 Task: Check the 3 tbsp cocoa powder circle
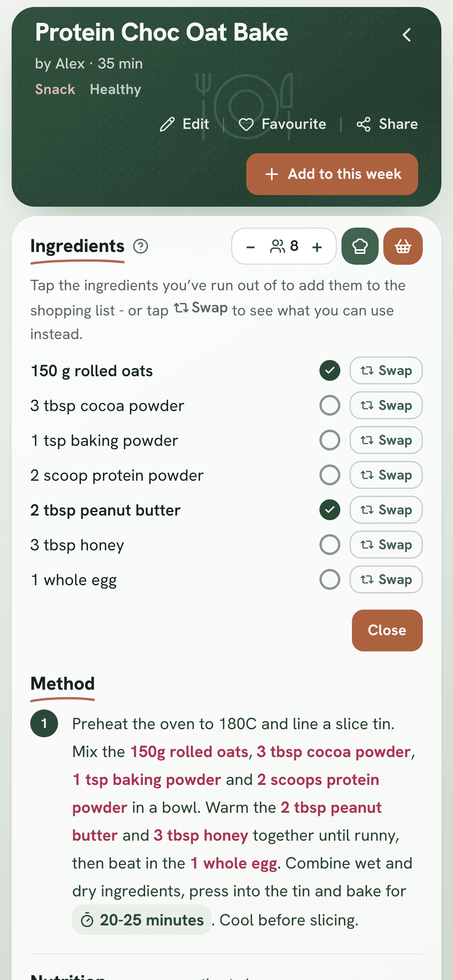click(x=330, y=405)
